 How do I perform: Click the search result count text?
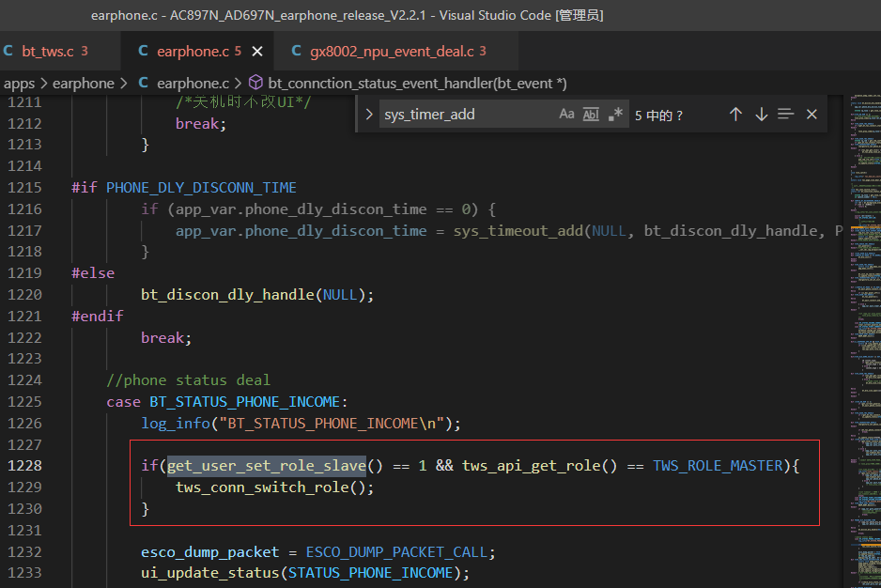pos(658,116)
